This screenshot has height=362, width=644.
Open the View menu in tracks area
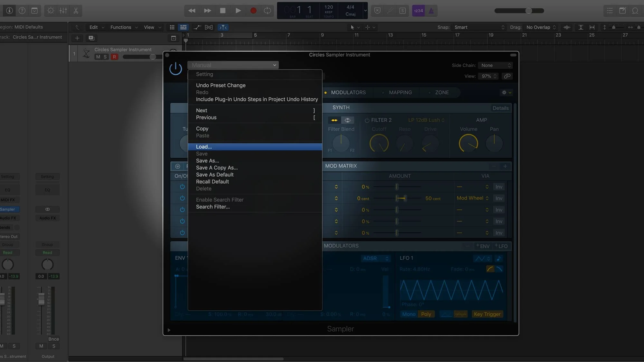[152, 27]
